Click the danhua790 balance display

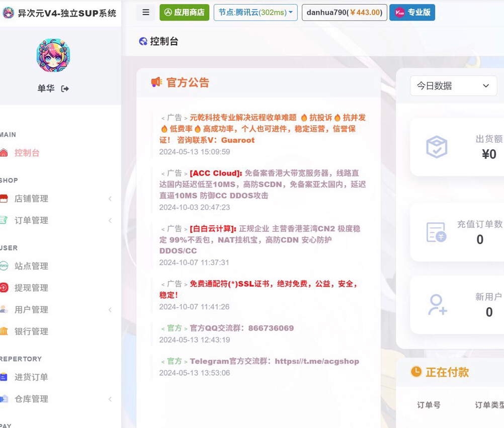click(x=344, y=12)
